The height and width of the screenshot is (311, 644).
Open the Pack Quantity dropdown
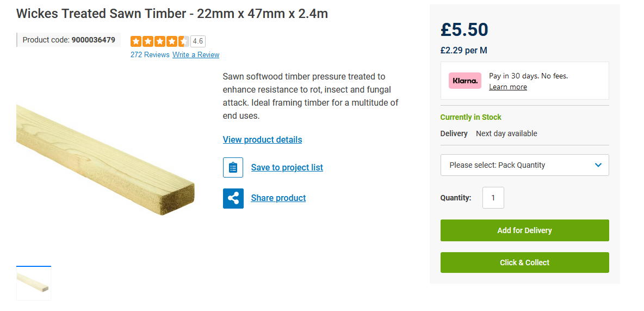point(524,165)
